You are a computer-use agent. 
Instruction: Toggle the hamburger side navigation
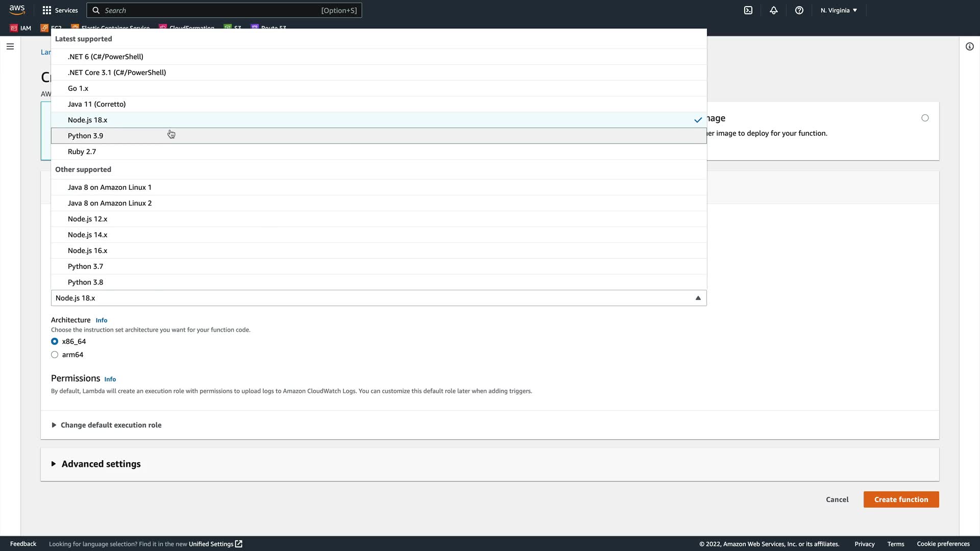click(x=10, y=46)
